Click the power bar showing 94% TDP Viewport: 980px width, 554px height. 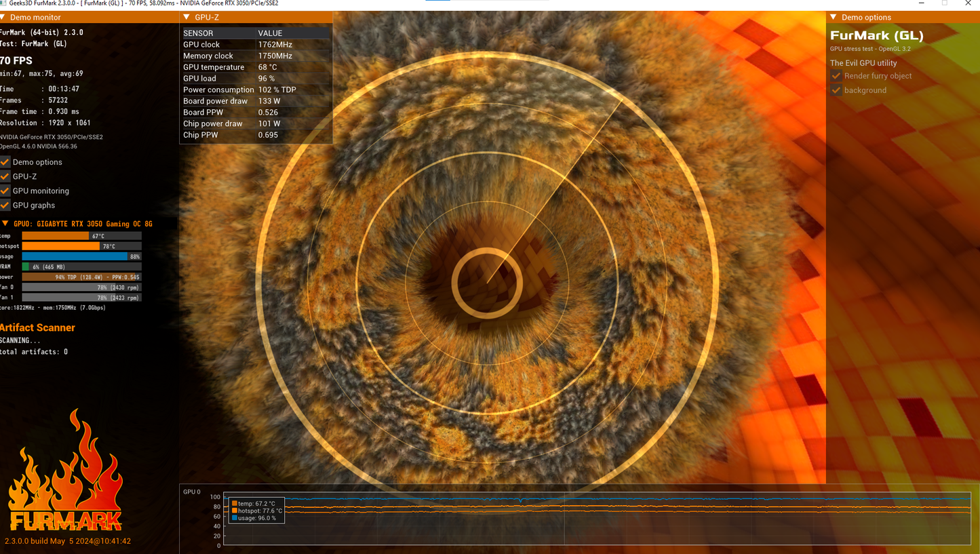[81, 277]
